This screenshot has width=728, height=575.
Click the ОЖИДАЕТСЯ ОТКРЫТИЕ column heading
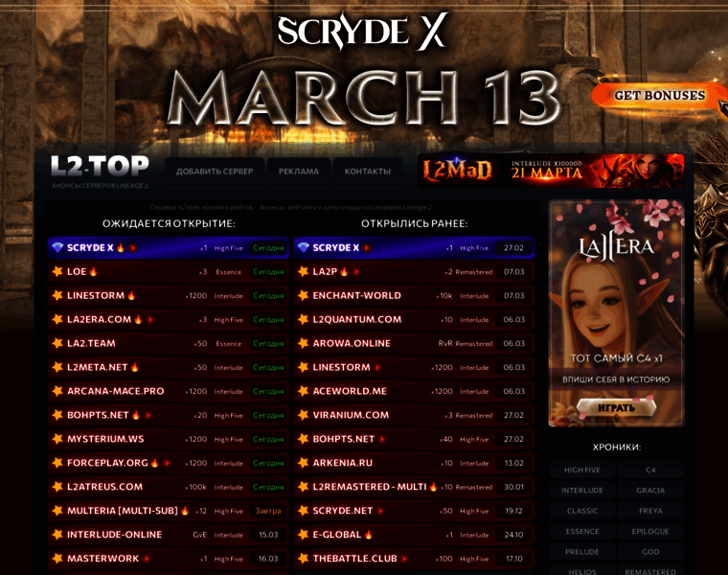(169, 223)
